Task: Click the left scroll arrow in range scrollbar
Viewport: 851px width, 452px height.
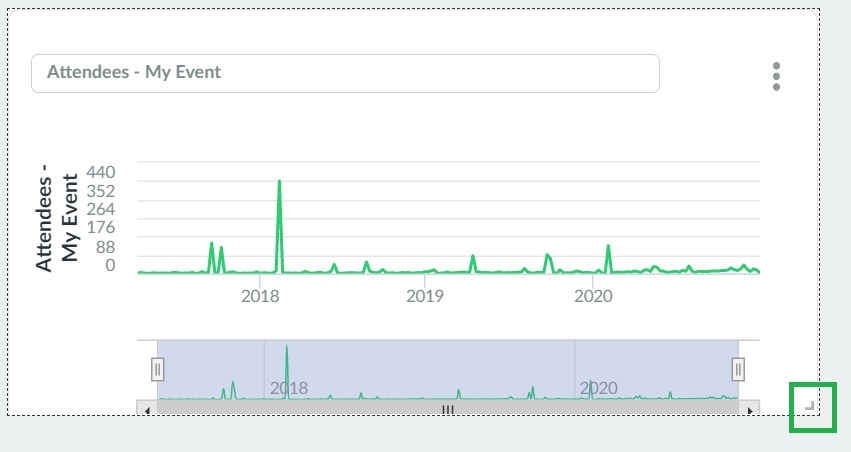Action: tap(147, 410)
